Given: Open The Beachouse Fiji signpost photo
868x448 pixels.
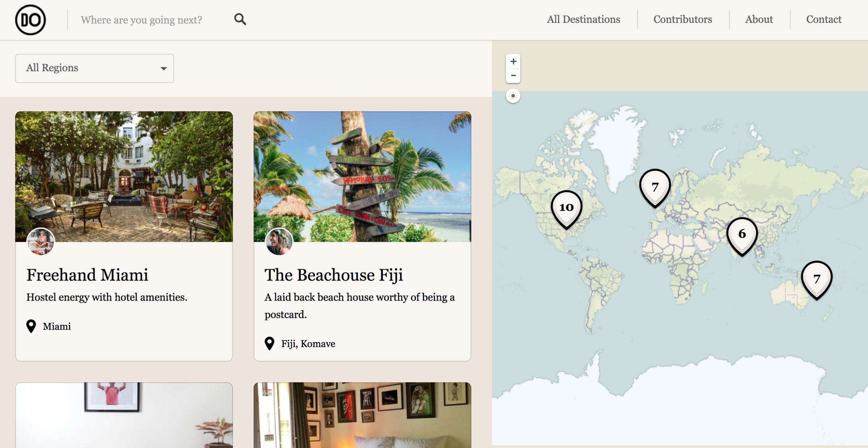Looking at the screenshot, I should [x=362, y=176].
